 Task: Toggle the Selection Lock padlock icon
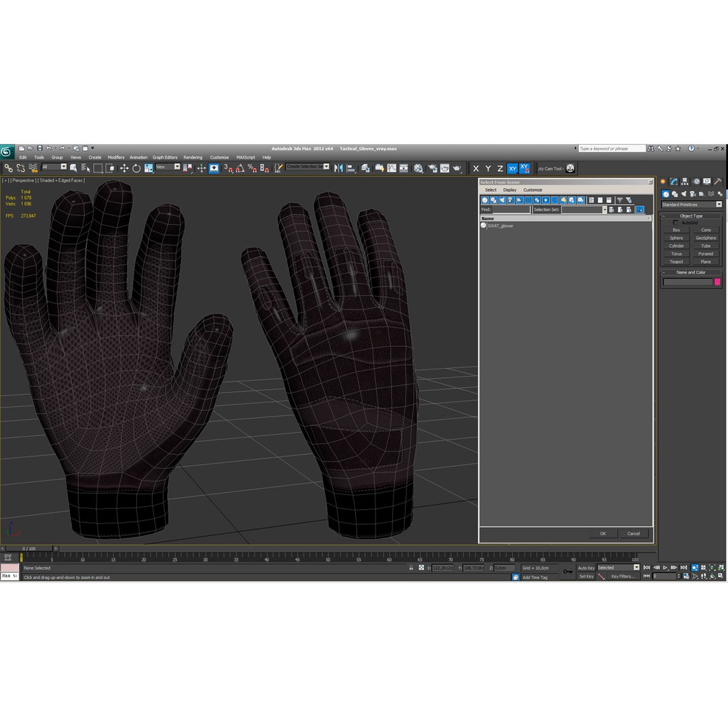(x=411, y=568)
